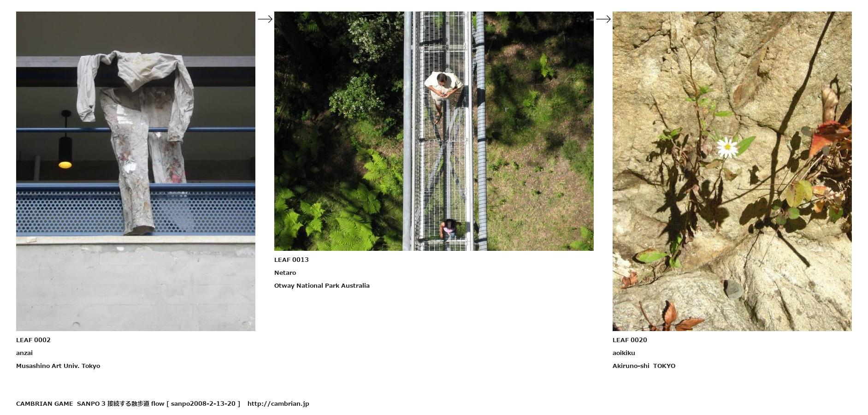Open the paint-stained overalls photo
868x415 pixels.
click(136, 171)
